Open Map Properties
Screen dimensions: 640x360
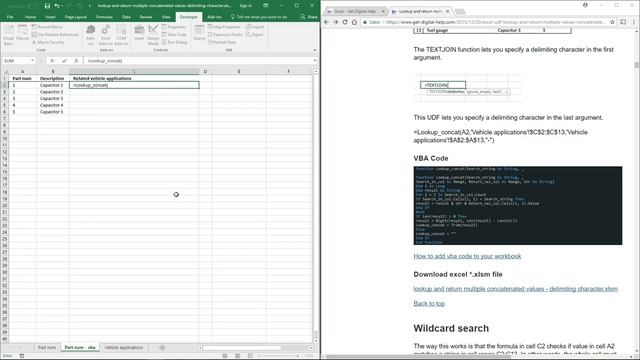coord(224,27)
